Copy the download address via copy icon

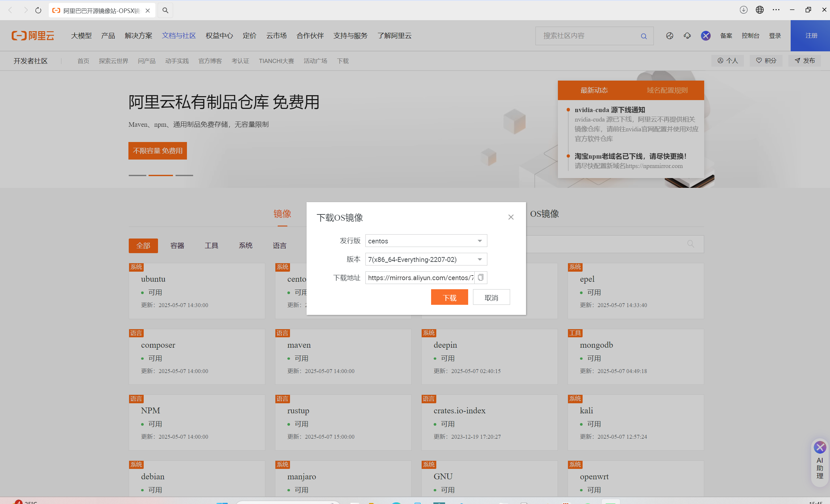point(481,278)
